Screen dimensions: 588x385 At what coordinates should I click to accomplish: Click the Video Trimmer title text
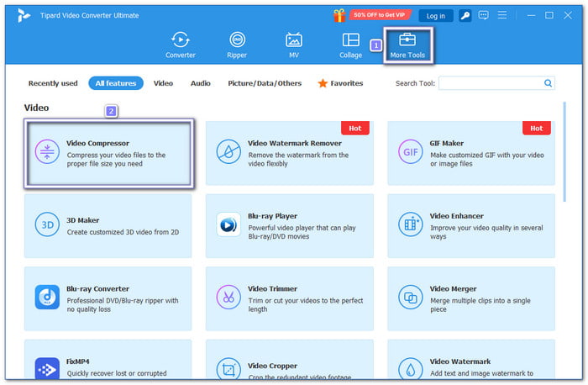273,289
